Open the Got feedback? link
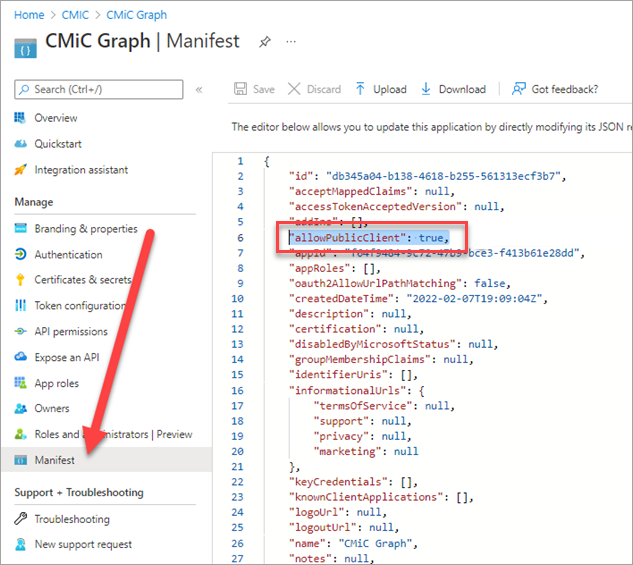 click(x=564, y=89)
